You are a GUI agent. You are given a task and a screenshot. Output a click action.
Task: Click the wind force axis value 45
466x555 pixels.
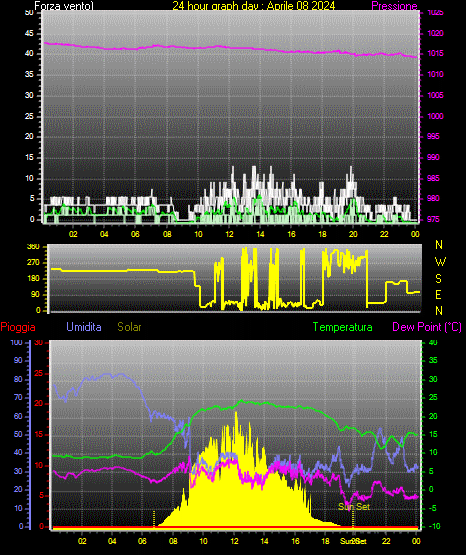point(29,33)
